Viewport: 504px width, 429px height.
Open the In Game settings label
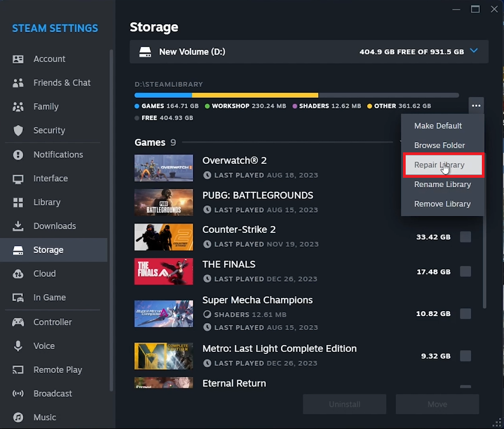pos(50,298)
